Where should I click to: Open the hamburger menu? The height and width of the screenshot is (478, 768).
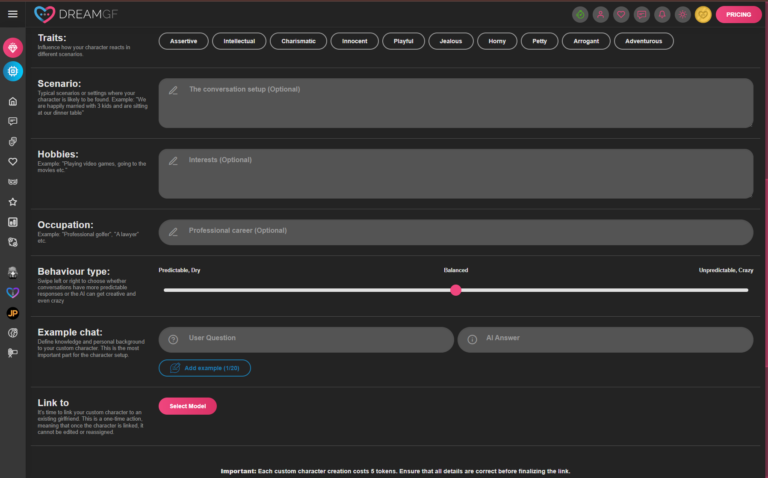tap(12, 14)
